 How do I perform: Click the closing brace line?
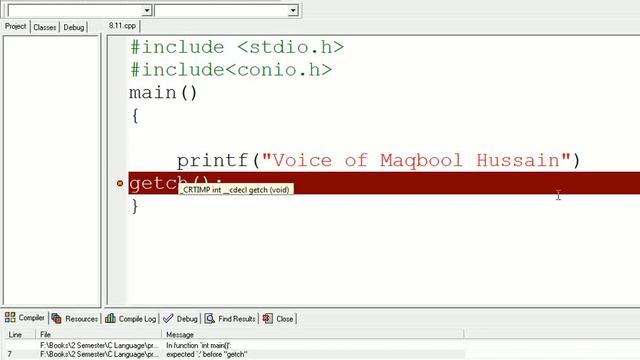[134, 206]
